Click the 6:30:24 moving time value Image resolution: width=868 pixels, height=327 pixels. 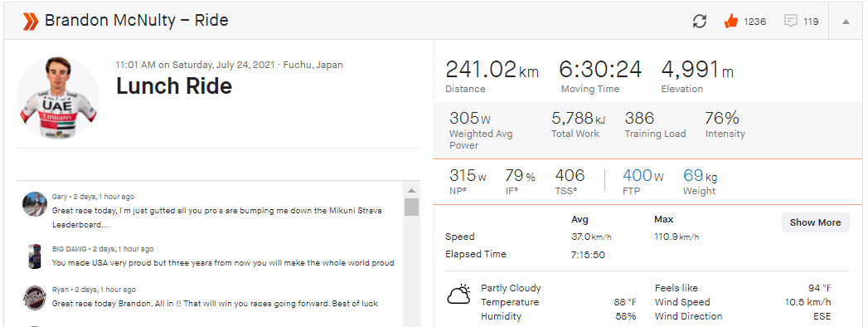pyautogui.click(x=600, y=70)
